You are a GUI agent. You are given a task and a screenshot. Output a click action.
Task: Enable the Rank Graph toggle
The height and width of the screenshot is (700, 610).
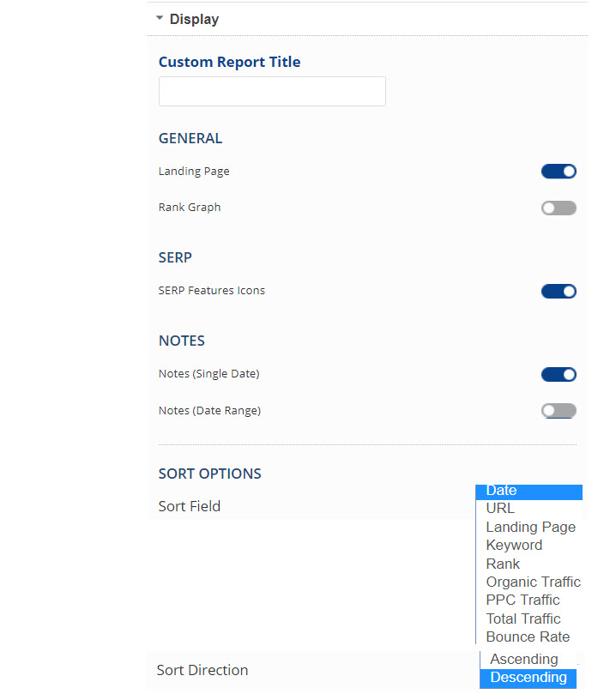(559, 208)
